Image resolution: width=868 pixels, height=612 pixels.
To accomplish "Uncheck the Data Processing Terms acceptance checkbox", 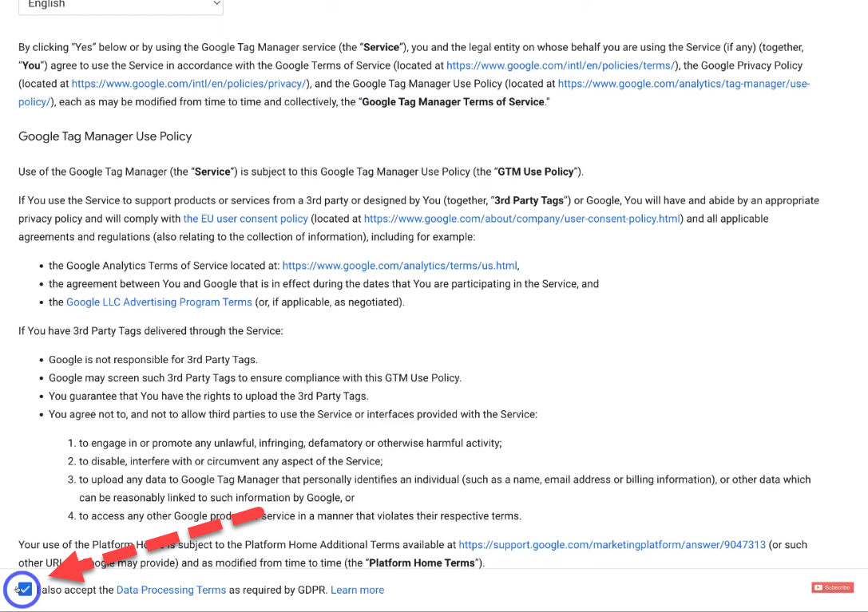I will point(25,590).
